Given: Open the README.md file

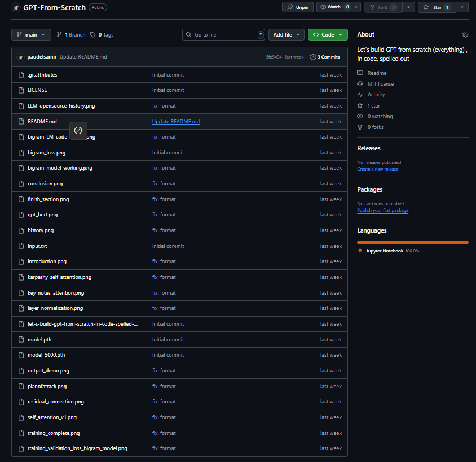Looking at the screenshot, I should (42, 122).
